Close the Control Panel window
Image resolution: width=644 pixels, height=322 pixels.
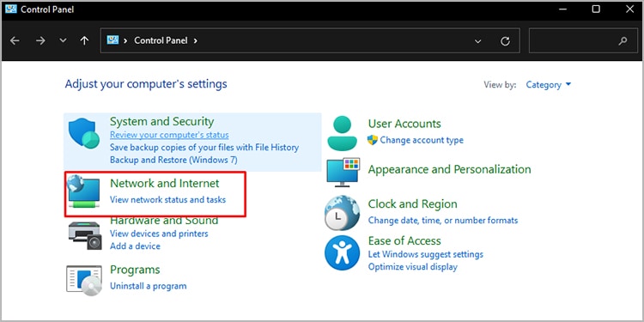(629, 9)
